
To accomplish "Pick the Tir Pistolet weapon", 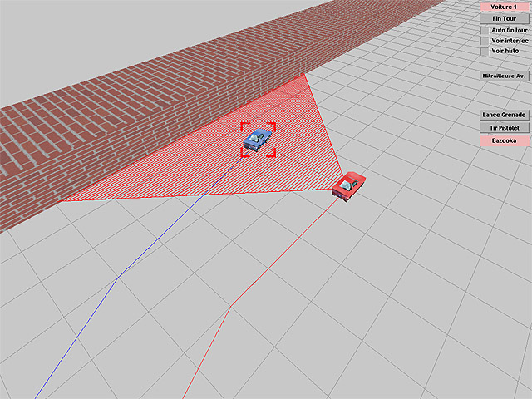I will click(504, 128).
